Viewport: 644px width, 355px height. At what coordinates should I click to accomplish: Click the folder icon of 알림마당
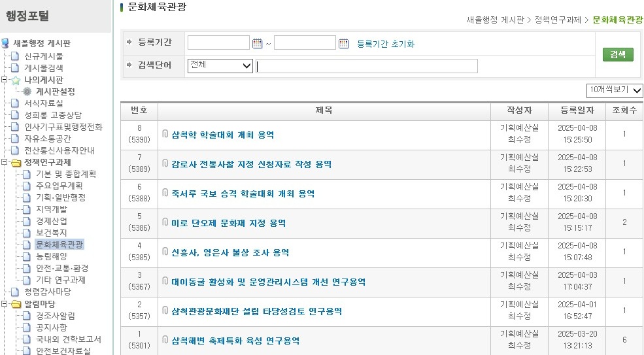[x=16, y=305]
